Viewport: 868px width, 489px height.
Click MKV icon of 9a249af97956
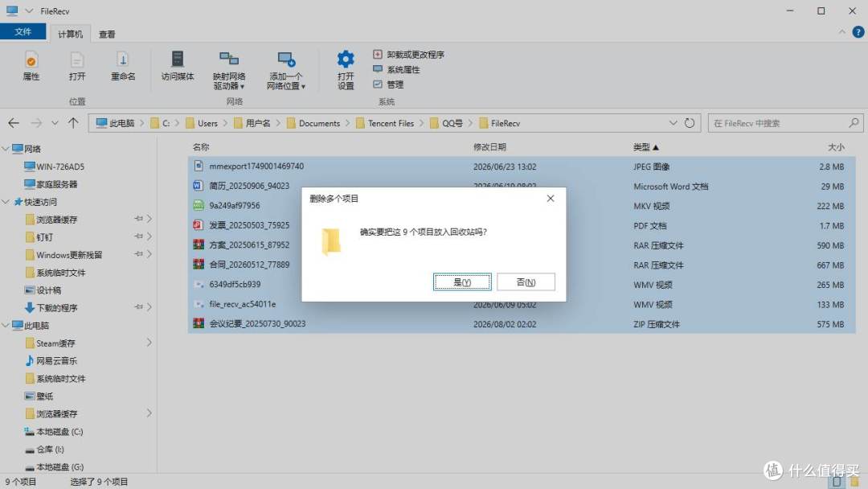pos(199,205)
